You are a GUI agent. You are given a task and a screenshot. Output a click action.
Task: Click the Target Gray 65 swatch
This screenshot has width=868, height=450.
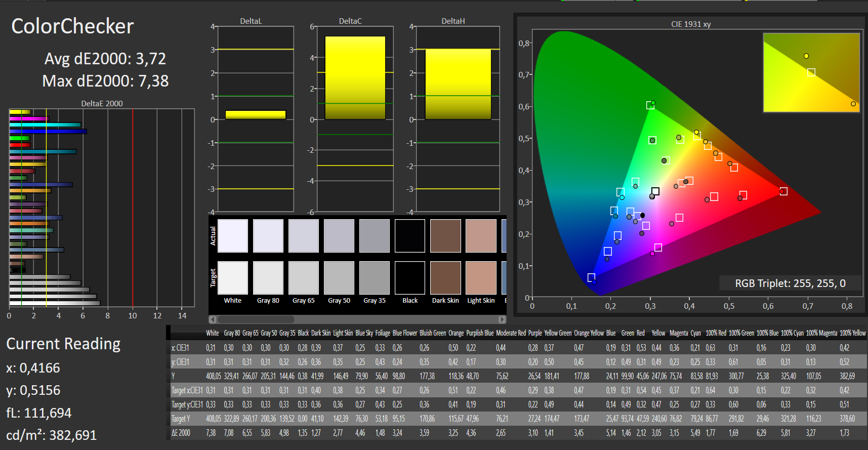tap(304, 278)
